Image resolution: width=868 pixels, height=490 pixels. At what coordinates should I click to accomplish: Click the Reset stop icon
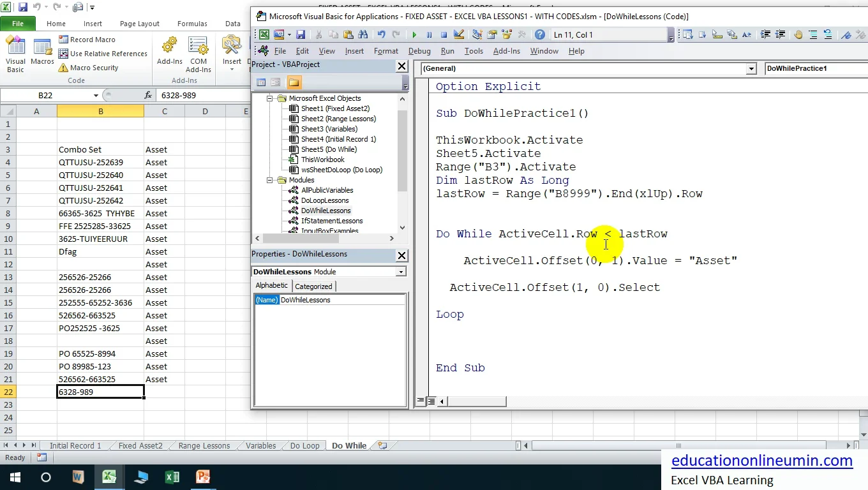pos(444,34)
